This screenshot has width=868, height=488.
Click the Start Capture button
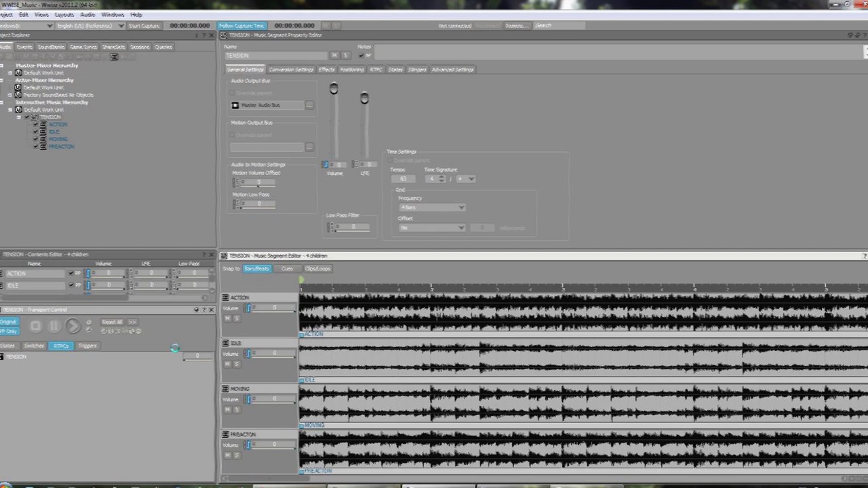coord(144,26)
